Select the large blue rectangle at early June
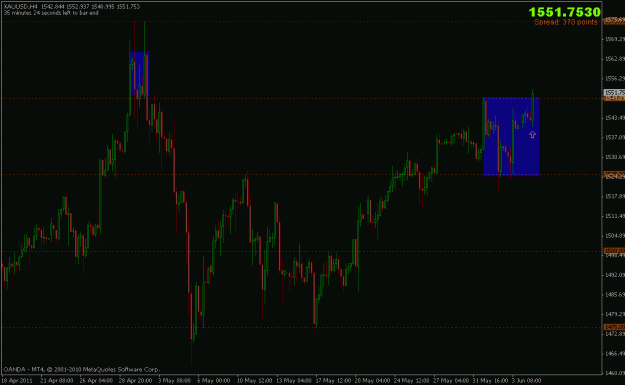 point(511,136)
